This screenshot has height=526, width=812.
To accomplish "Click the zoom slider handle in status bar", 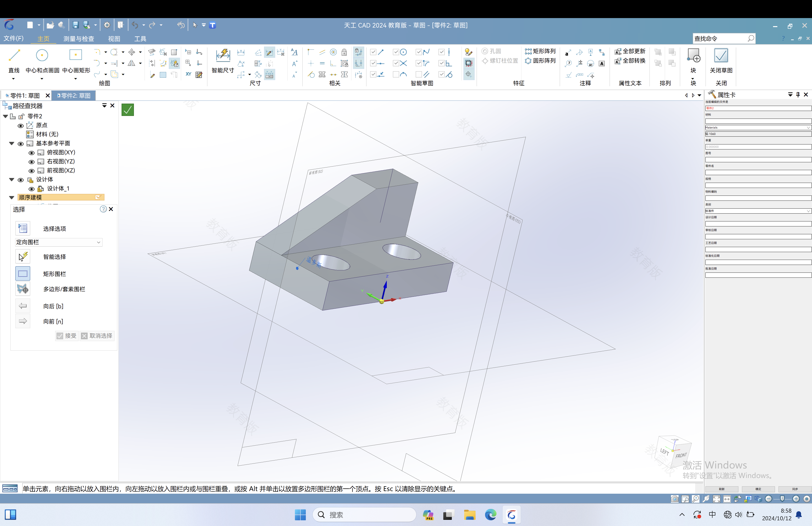I will [x=782, y=499].
